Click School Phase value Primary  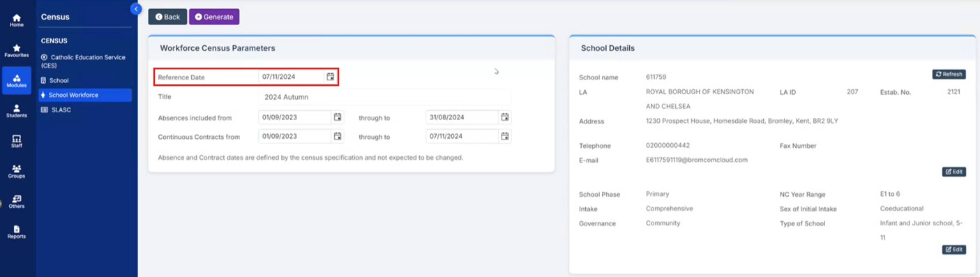click(657, 194)
